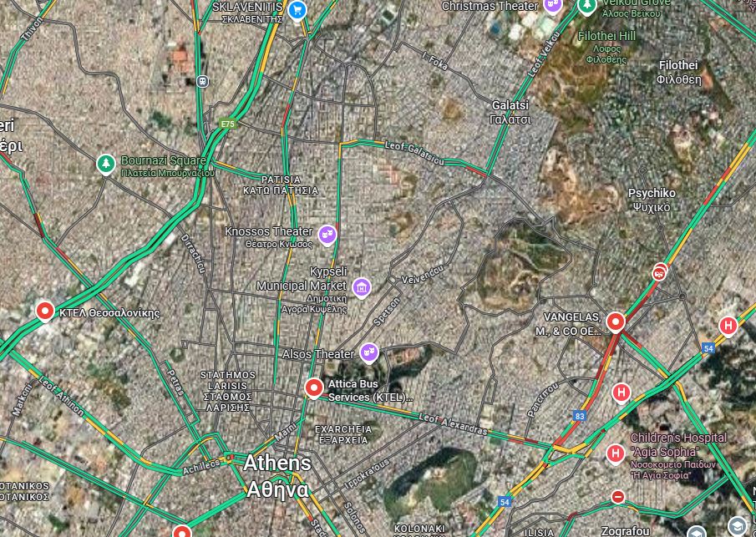The width and height of the screenshot is (756, 537).
Task: Click the route 83 road shield
Action: [x=580, y=416]
